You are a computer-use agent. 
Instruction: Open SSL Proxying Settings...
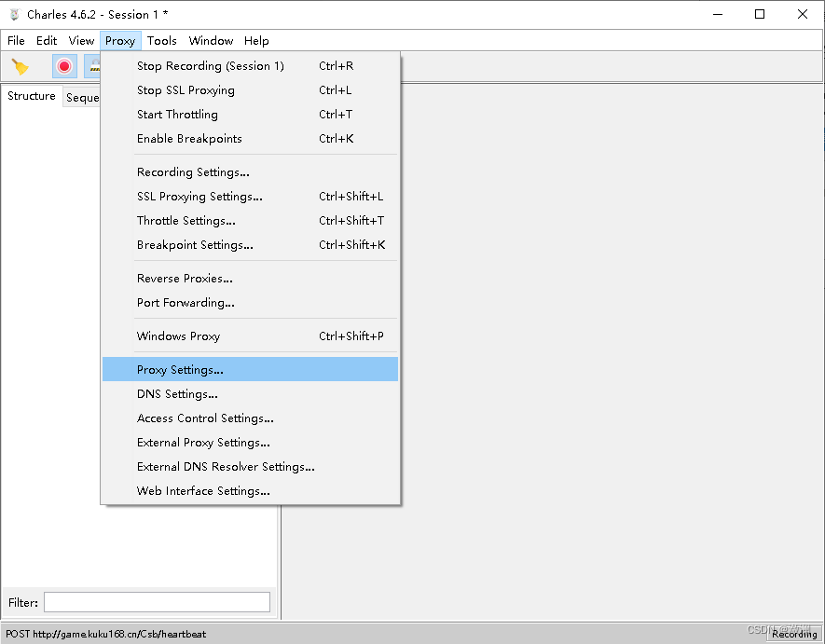click(251, 197)
